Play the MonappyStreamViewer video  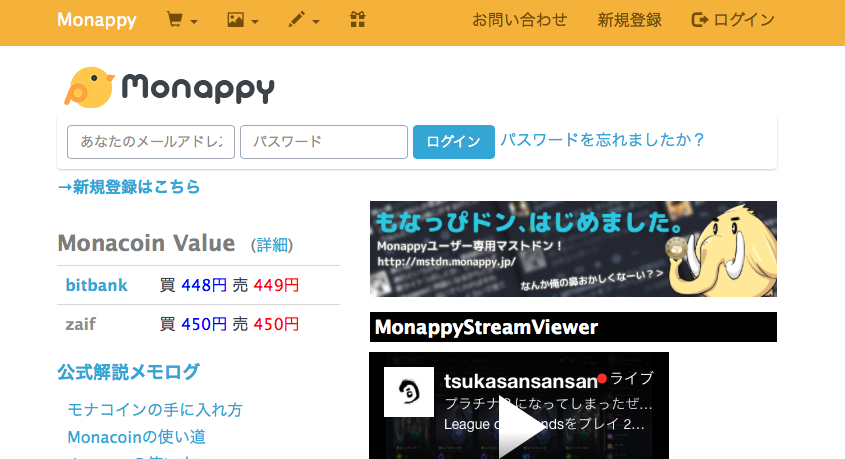519,432
